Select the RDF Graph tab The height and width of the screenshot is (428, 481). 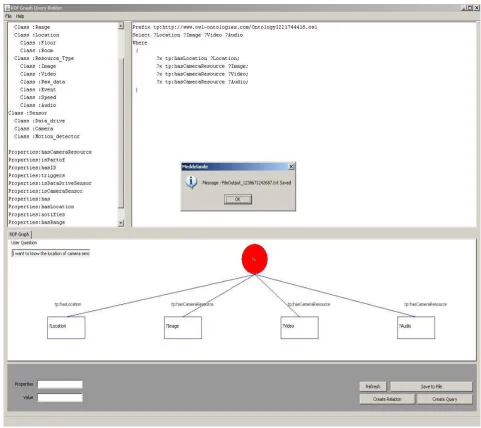click(x=19, y=234)
